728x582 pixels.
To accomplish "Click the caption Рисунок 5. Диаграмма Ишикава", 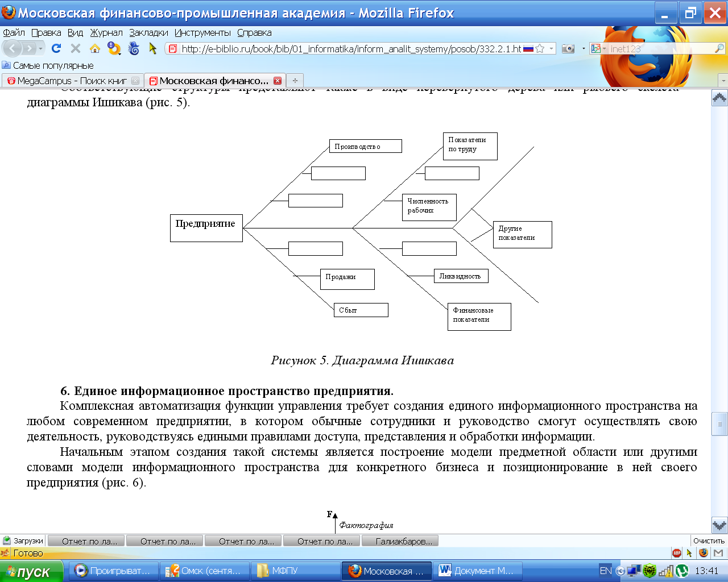I will [x=362, y=360].
